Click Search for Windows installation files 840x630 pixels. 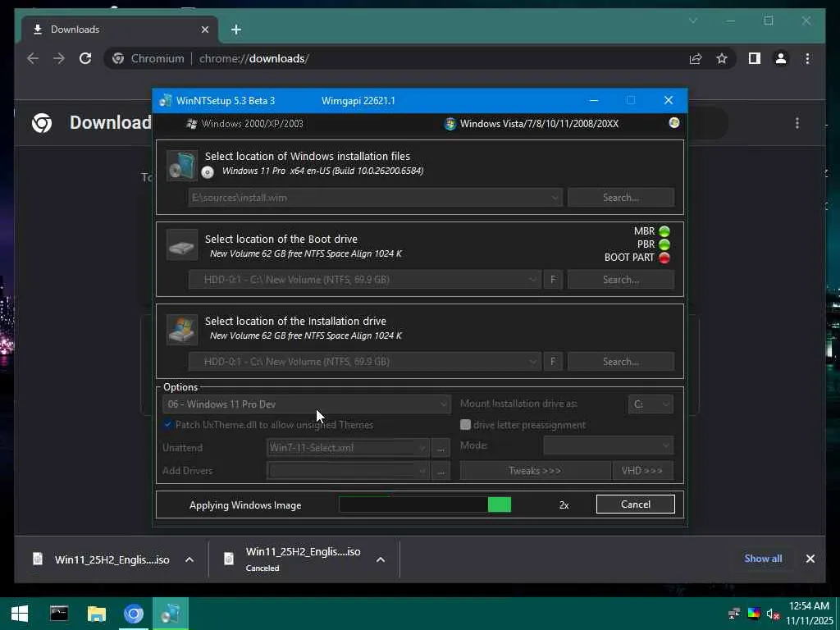point(620,198)
